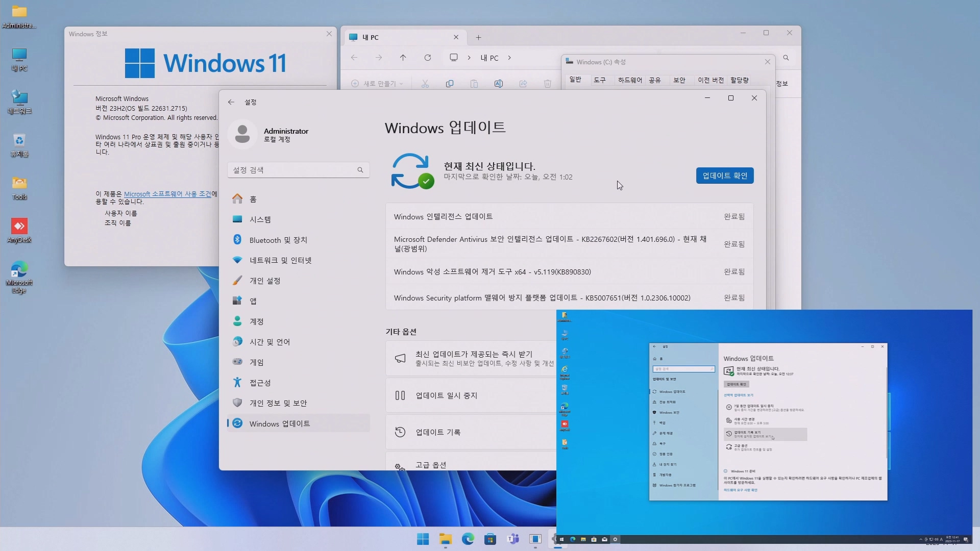This screenshot has height=551, width=980.
Task: Open Microsoft 소프트웨어 사용 조건 link
Action: coord(167,194)
